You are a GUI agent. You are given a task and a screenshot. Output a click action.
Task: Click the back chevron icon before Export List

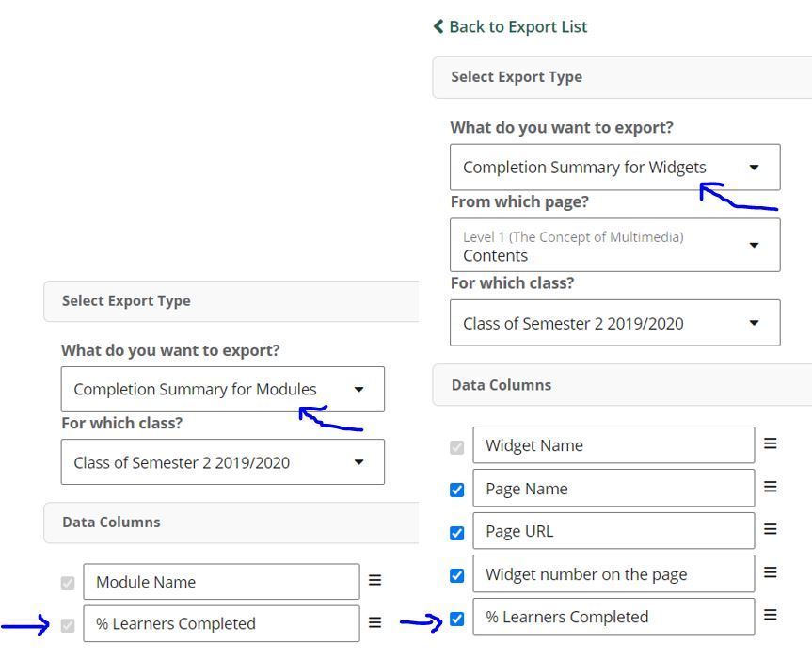click(x=438, y=26)
